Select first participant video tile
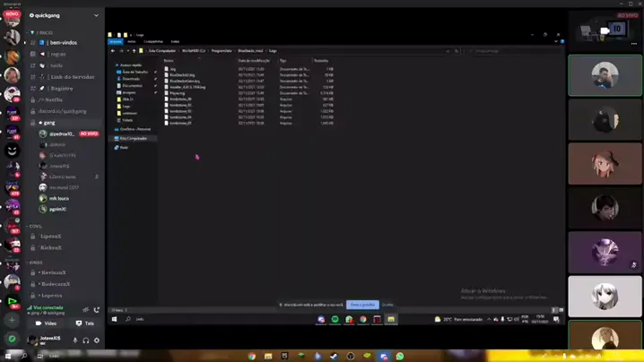Image resolution: width=644 pixels, height=362 pixels. (605, 75)
